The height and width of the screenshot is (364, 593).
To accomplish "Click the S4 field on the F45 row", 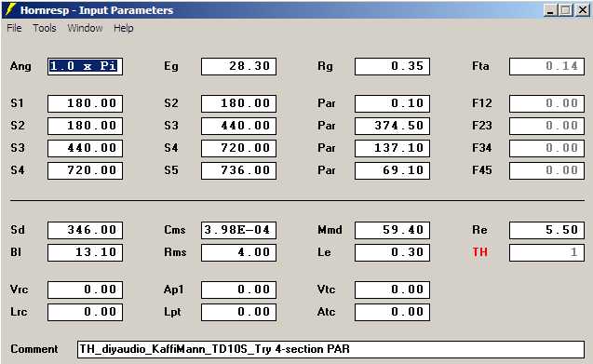I will click(x=85, y=170).
